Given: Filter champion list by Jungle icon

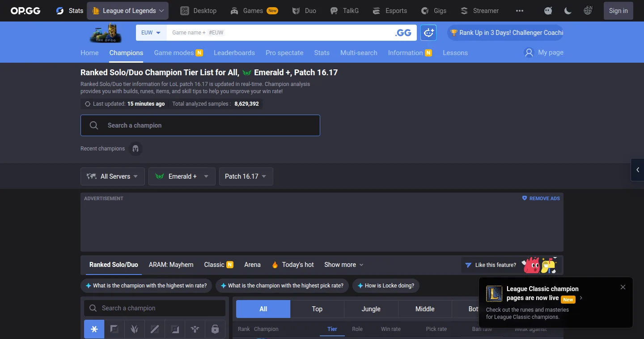Looking at the screenshot, I should tap(135, 329).
